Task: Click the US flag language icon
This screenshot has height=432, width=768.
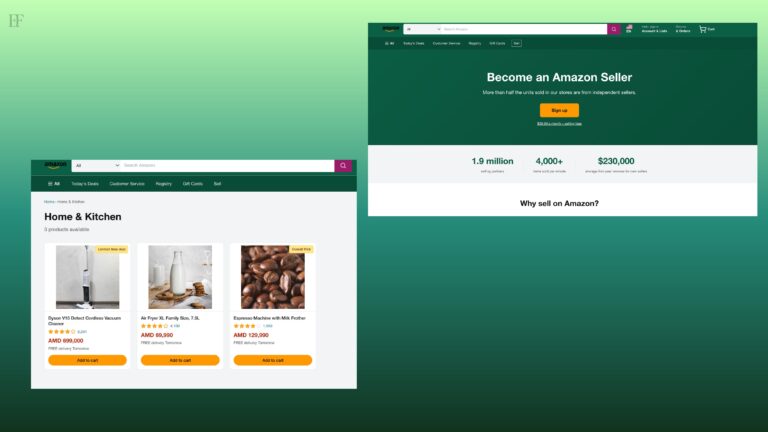Action: (629, 29)
